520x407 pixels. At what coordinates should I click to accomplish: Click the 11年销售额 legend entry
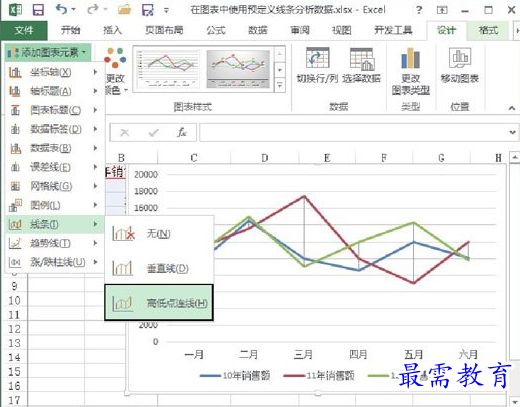click(x=319, y=376)
